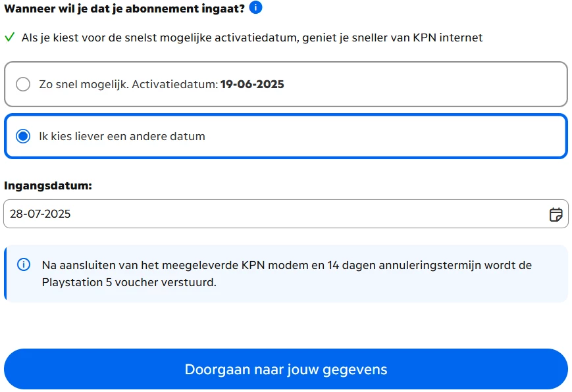Click the word "Activatiedatum:" in first option
572x392 pixels.
tap(174, 84)
